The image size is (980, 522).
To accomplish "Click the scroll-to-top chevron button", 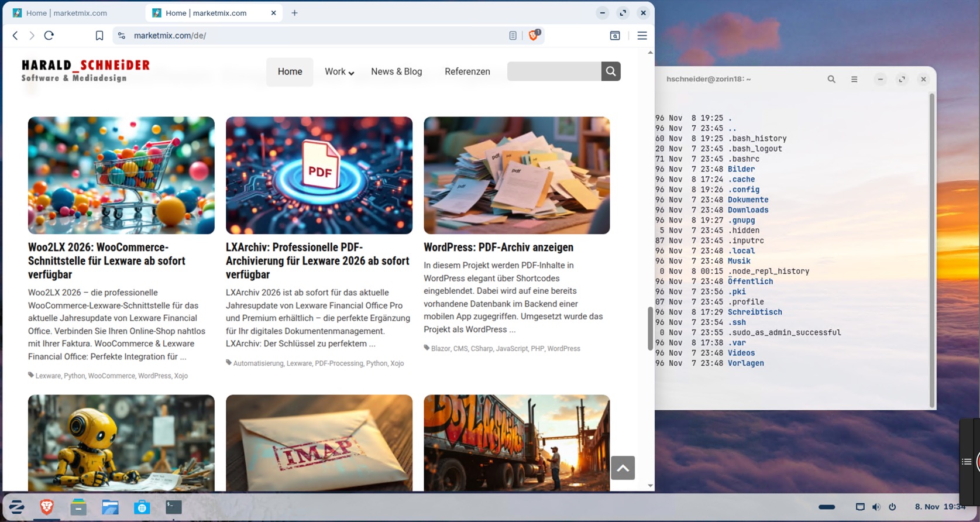I will click(x=623, y=468).
